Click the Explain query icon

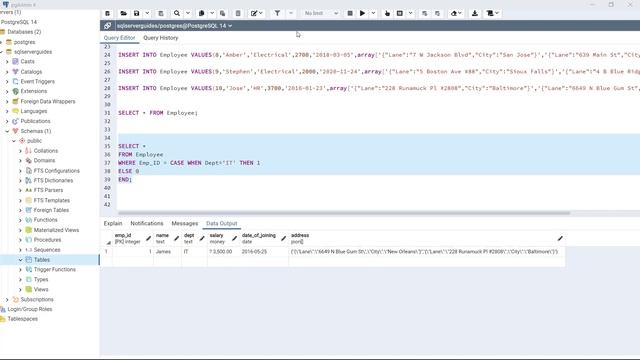387,13
